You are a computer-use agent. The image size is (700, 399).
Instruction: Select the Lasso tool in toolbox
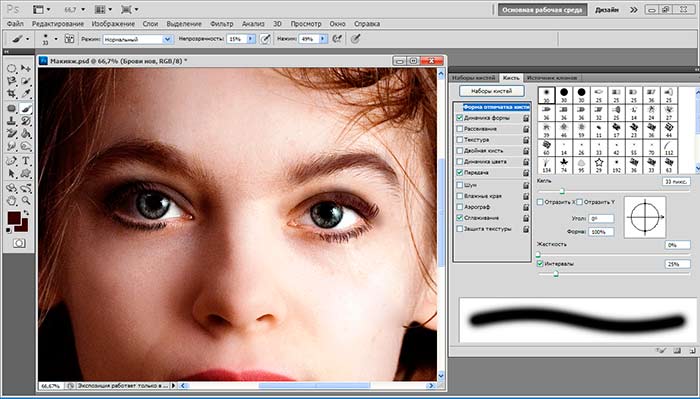click(12, 81)
